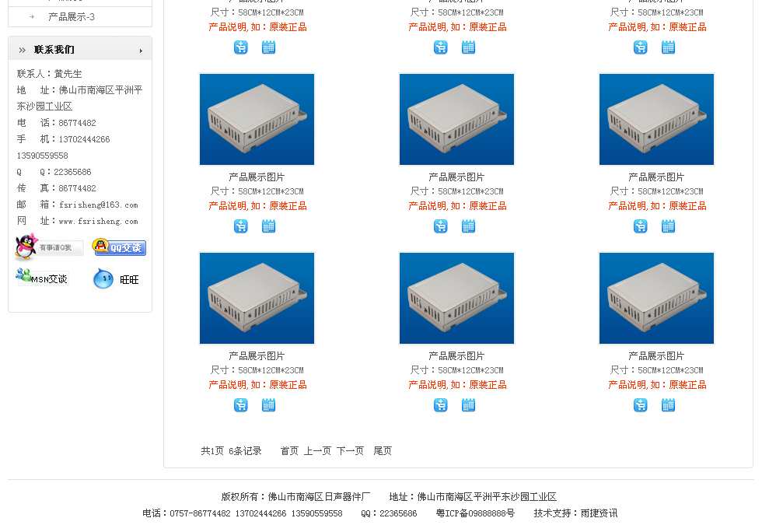Expand the 联系我们 panel arrow
Image resolution: width=762 pixels, height=532 pixels.
(141, 51)
